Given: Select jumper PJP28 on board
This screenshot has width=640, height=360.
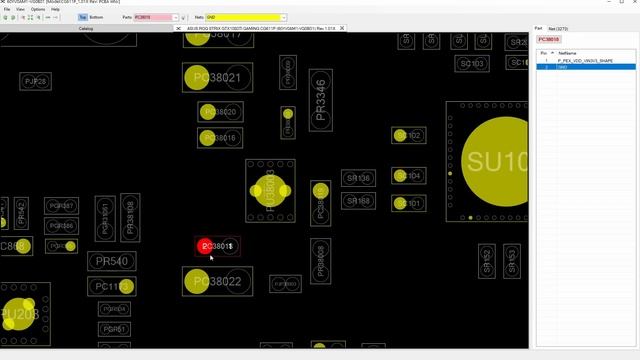Looking at the screenshot, I should (36, 81).
